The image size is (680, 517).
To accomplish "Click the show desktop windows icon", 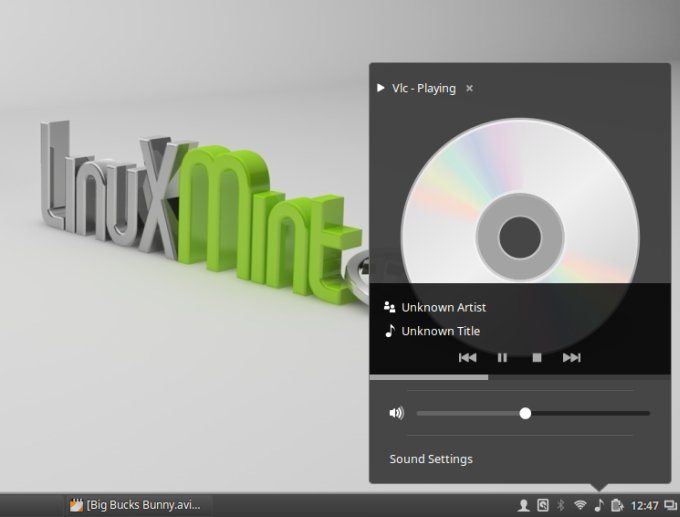I will (670, 505).
